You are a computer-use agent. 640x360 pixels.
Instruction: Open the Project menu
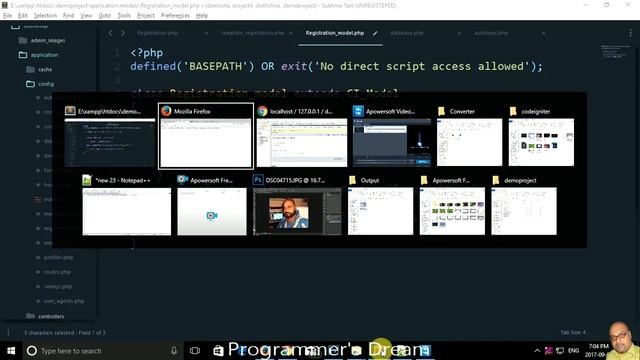point(146,16)
